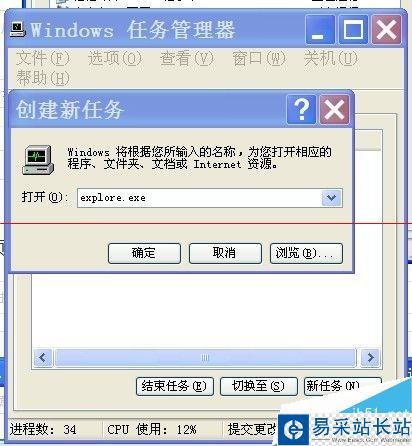Screen dimensions: 412x446
Task: Click the horizontal scrollbar thumb
Action: coord(205,358)
